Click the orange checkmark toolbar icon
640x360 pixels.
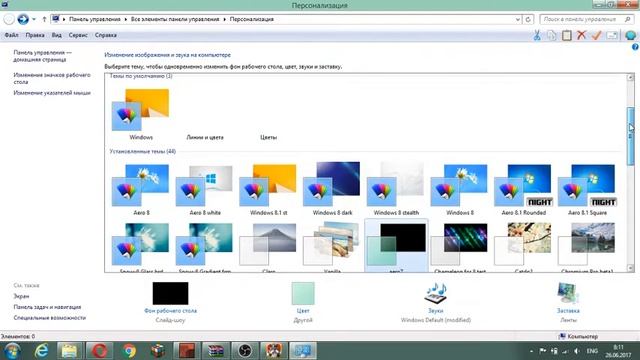point(596,36)
